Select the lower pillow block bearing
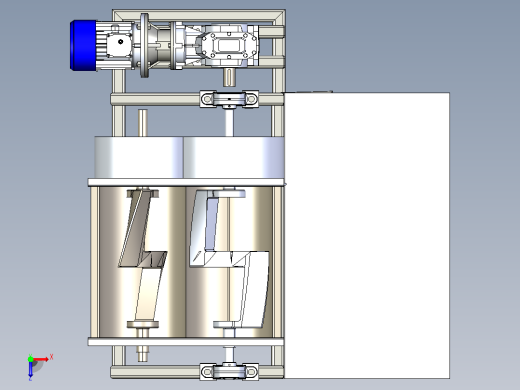Image resolution: width=520 pixels, height=390 pixels. (229, 372)
